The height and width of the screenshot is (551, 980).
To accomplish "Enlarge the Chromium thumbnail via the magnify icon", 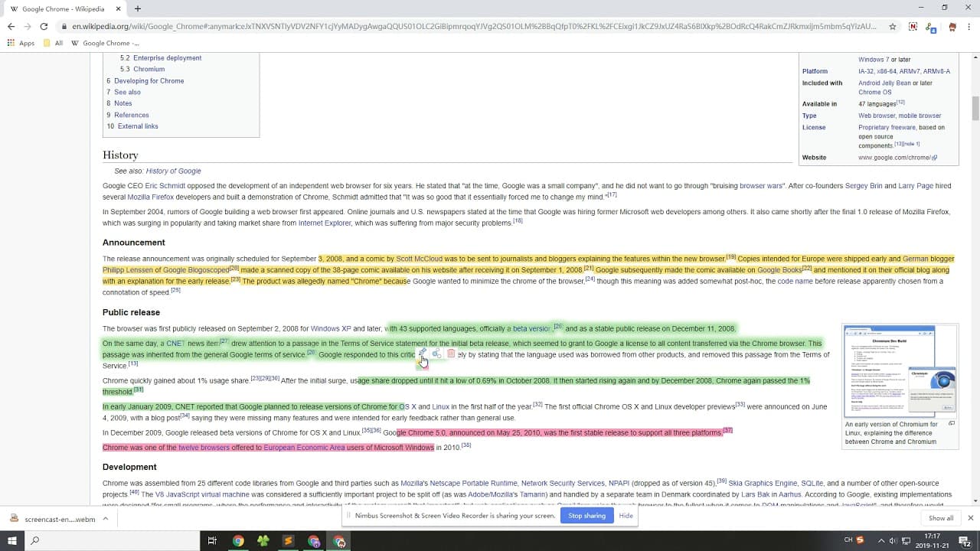I will (952, 423).
